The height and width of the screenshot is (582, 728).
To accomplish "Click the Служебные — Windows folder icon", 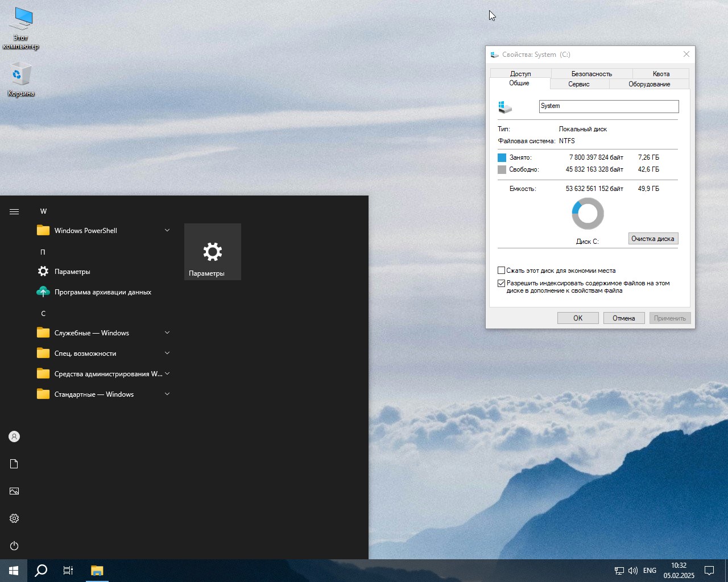I will [x=43, y=332].
